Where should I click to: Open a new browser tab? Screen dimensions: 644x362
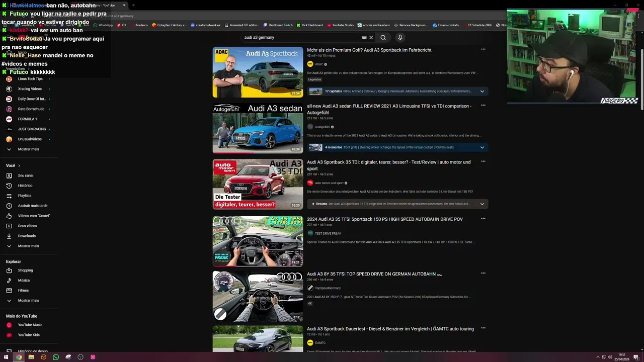tap(133, 5)
